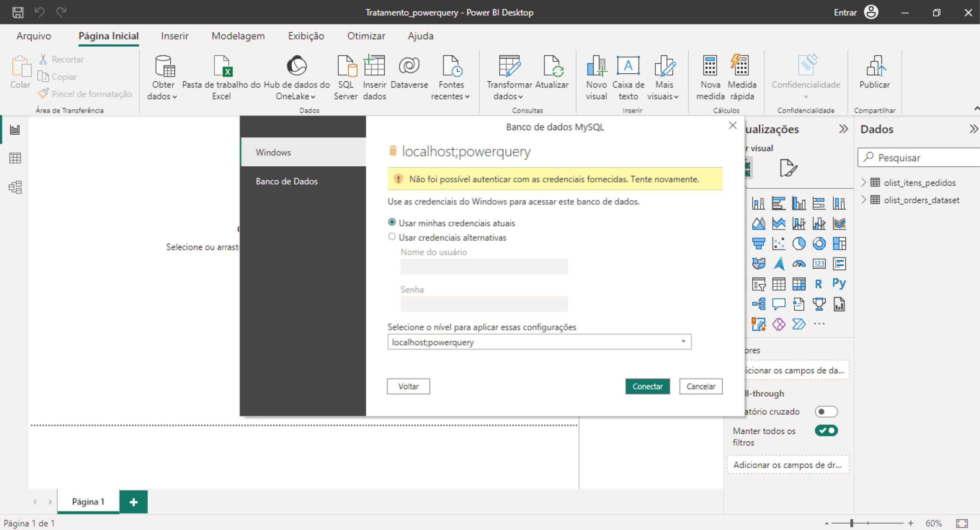Screen dimensions: 980x530
Task: Expand olist_itens_pedidos table
Action: (x=863, y=182)
